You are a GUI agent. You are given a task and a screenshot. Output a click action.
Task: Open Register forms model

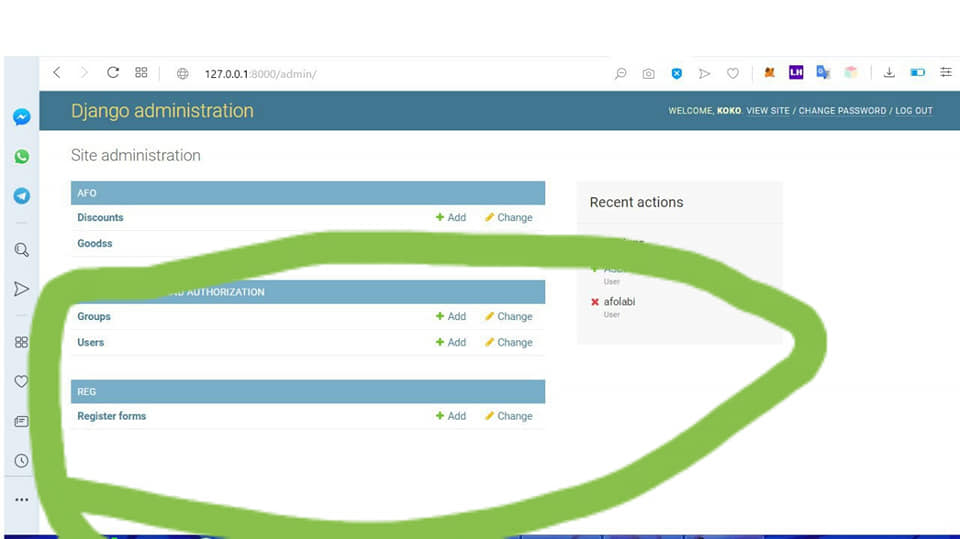(x=111, y=416)
